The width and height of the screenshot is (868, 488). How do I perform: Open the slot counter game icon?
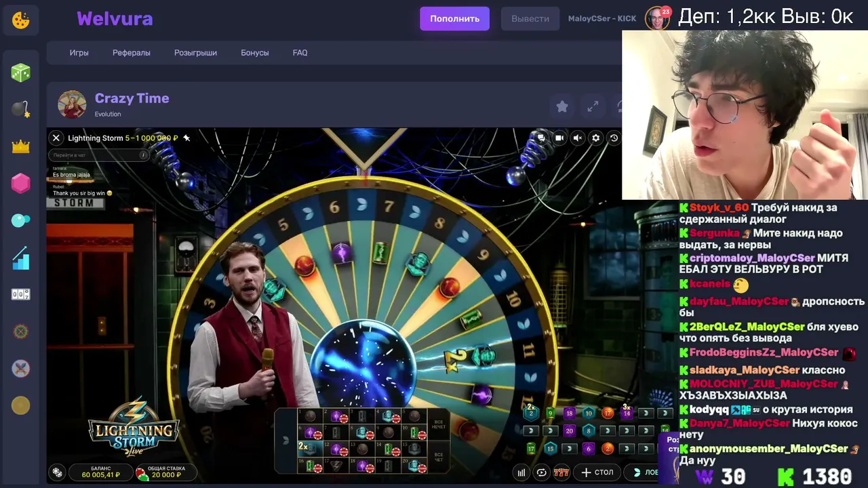(x=20, y=294)
